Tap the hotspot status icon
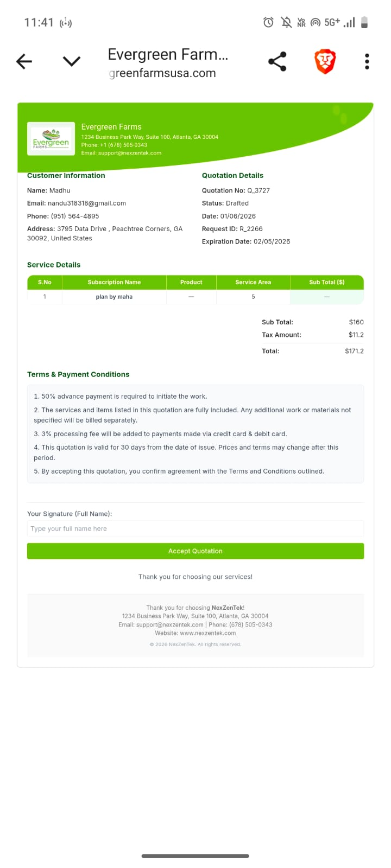 click(315, 22)
